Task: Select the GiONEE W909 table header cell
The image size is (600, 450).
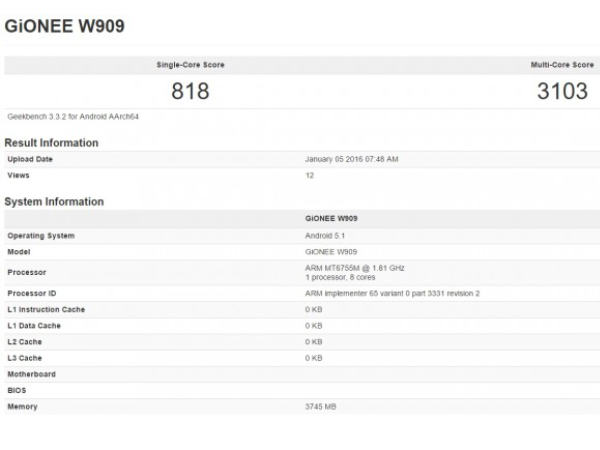Action: click(x=331, y=218)
